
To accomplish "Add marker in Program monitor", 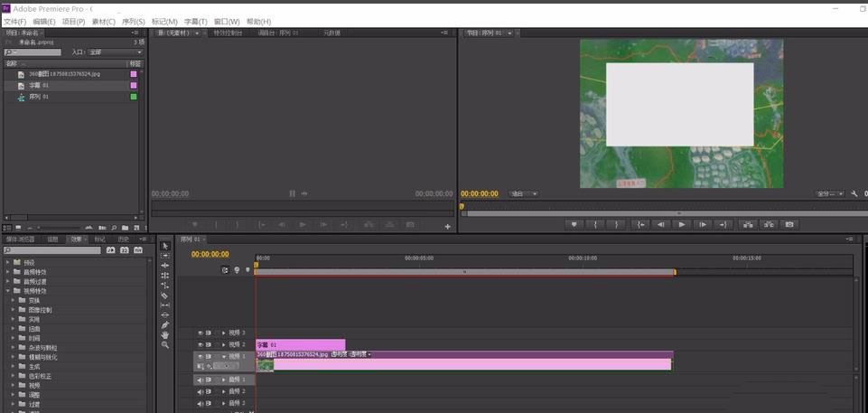I will (x=574, y=225).
